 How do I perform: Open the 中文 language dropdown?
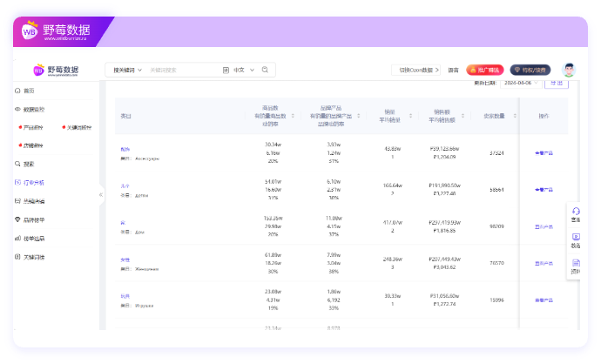pyautogui.click(x=244, y=71)
